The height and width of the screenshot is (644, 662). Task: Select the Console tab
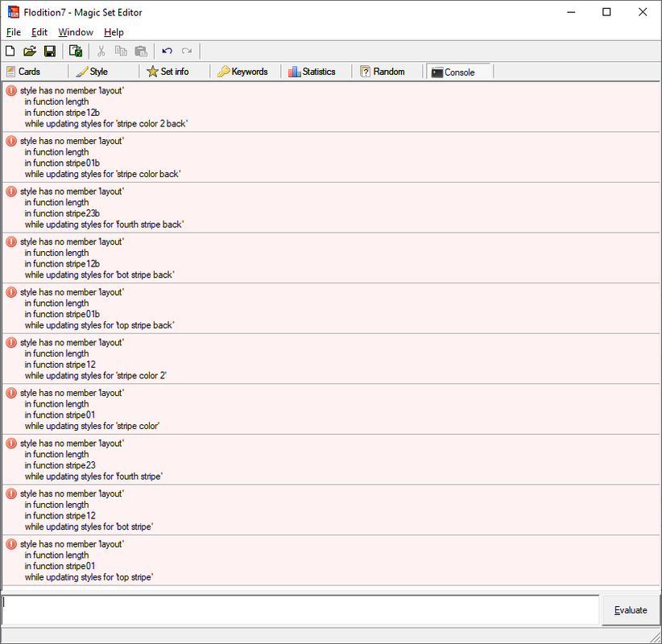click(459, 72)
